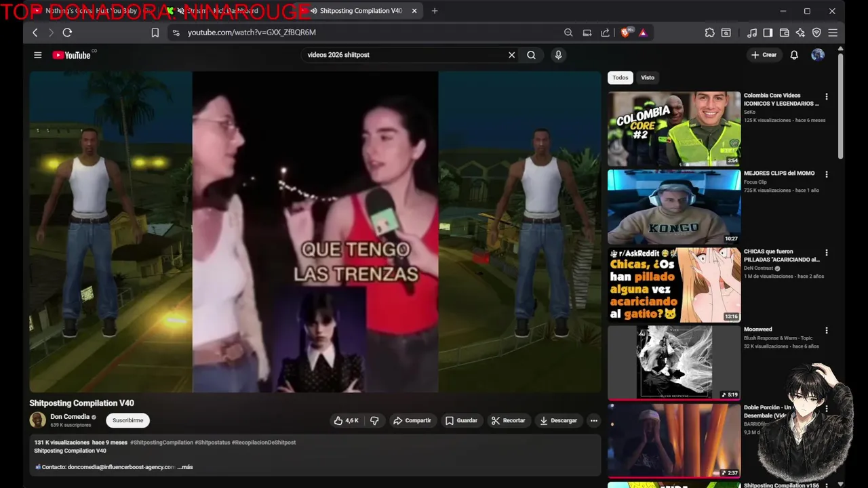The width and height of the screenshot is (868, 488).
Task: Open the Brave Shields lion icon
Action: click(x=627, y=33)
